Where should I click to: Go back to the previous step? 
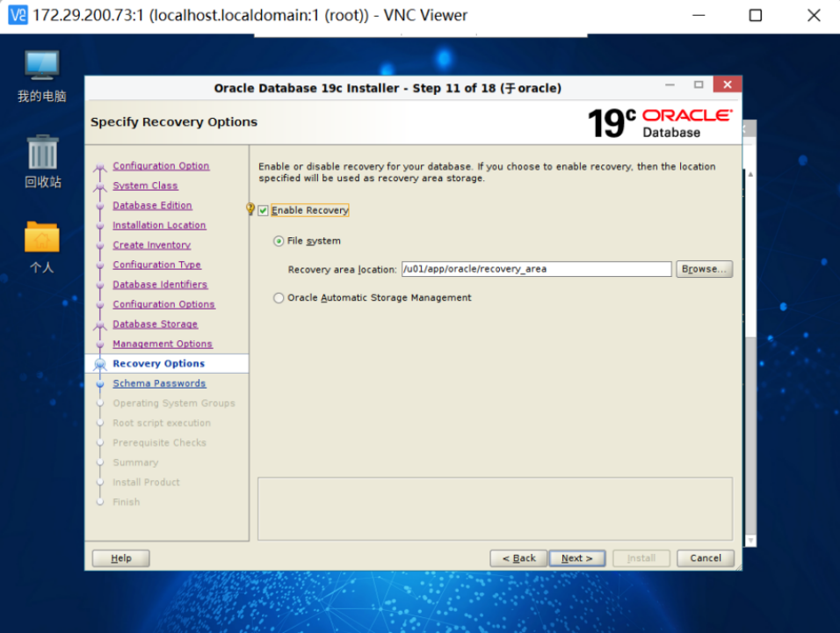click(518, 557)
